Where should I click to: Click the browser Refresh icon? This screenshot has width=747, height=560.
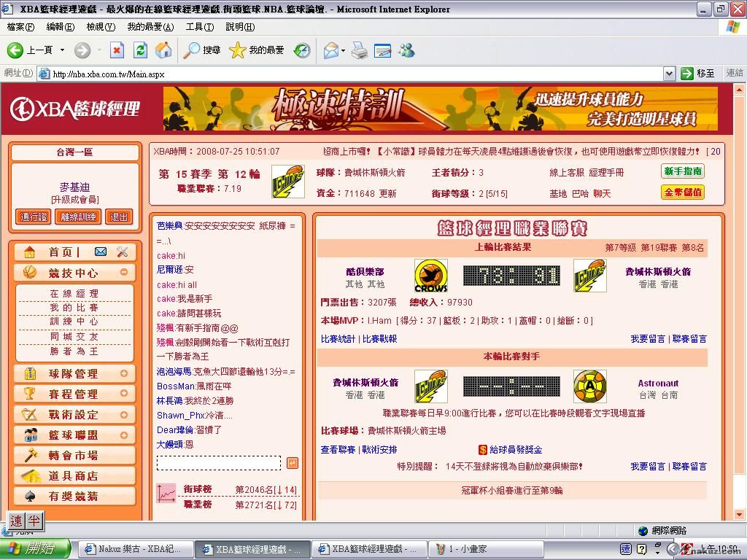coord(140,50)
